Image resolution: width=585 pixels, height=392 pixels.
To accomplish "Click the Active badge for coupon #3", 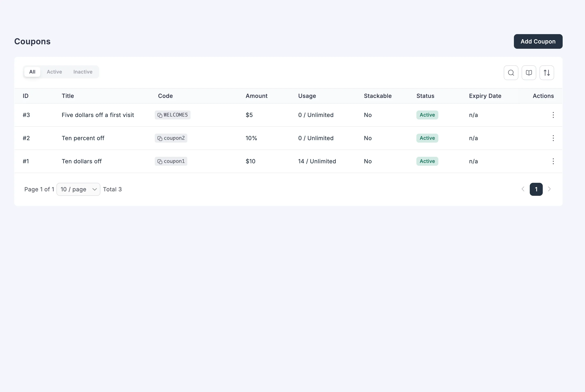I will [x=427, y=115].
